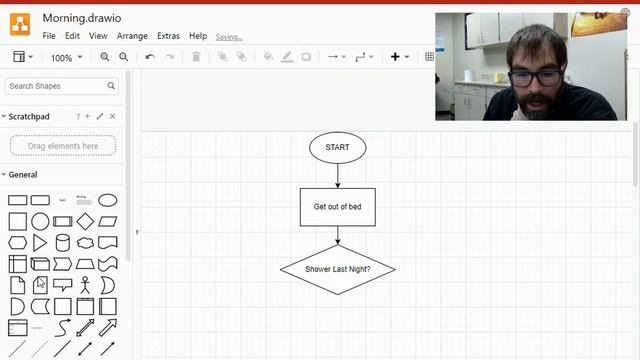Close the Scratchpad with the X icon
Viewport: 640px width, 360px height.
pyautogui.click(x=112, y=116)
